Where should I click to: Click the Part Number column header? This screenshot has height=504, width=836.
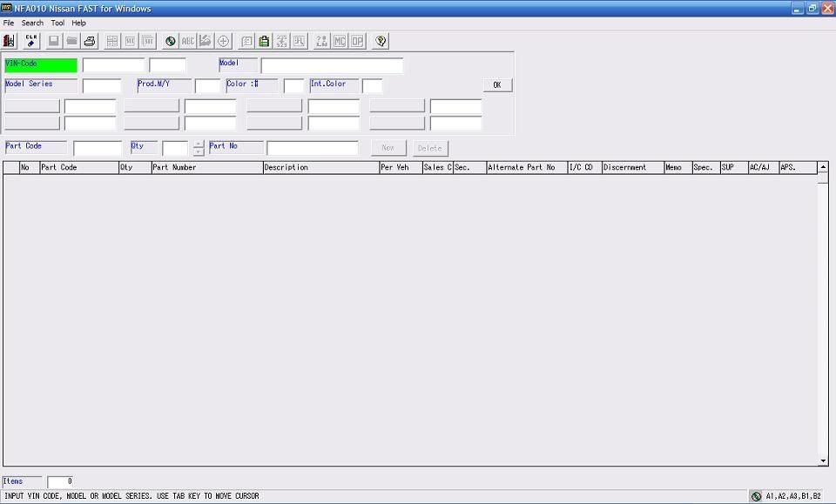coord(207,167)
